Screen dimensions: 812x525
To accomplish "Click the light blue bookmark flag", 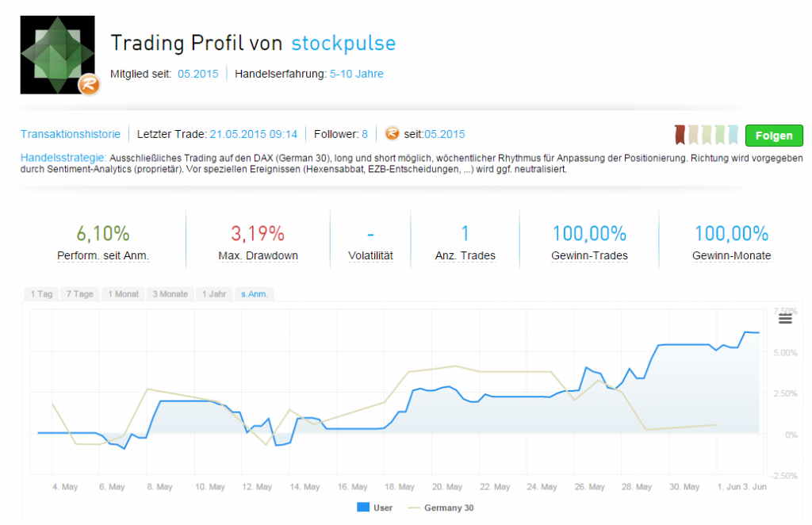I will [733, 135].
